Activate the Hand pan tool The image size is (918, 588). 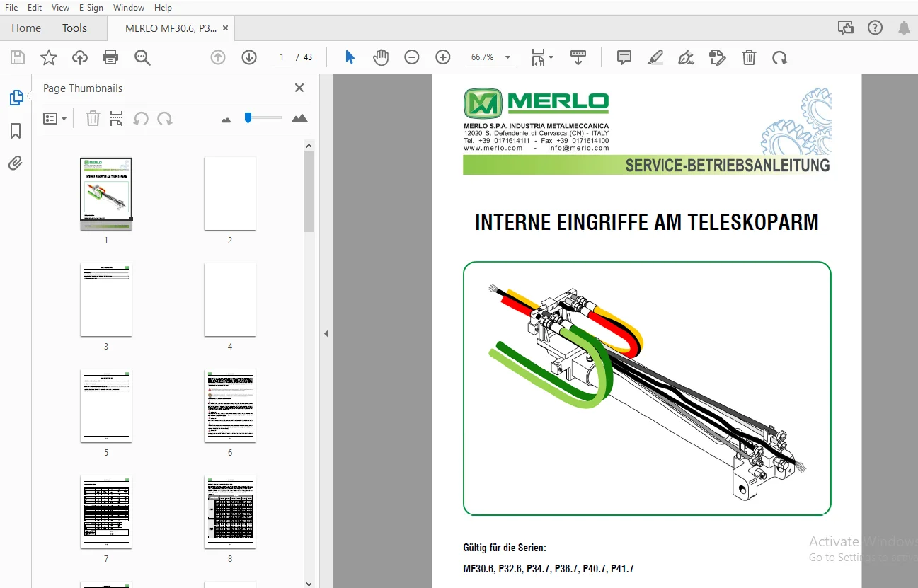point(381,57)
